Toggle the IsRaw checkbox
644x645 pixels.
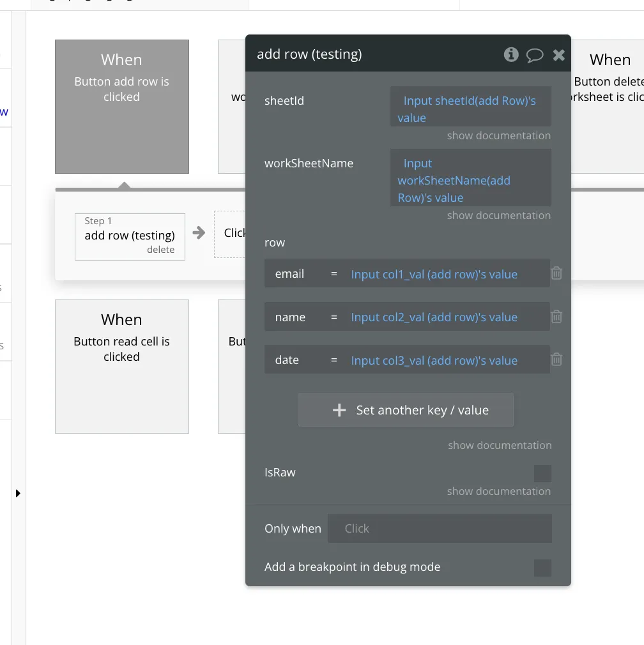coord(542,473)
